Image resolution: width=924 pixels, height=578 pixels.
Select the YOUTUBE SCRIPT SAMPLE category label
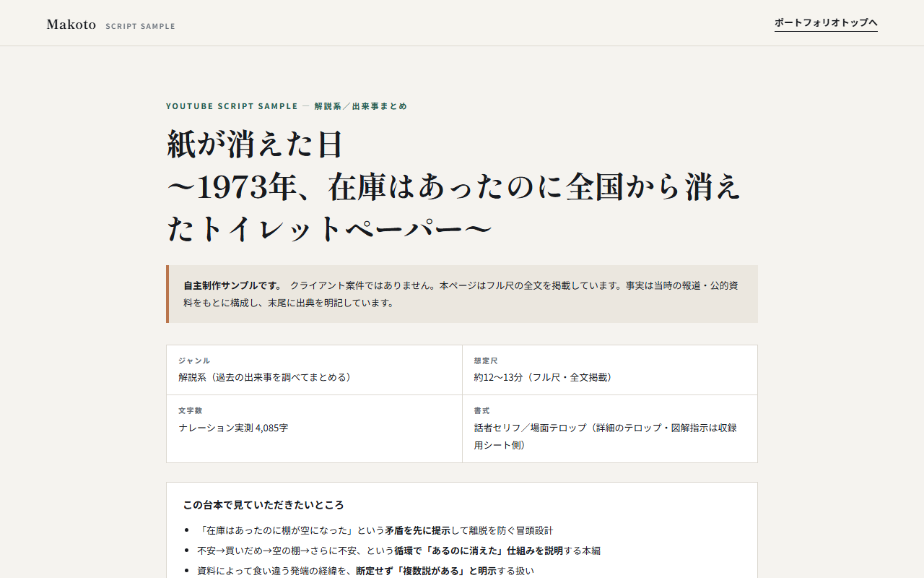[232, 106]
